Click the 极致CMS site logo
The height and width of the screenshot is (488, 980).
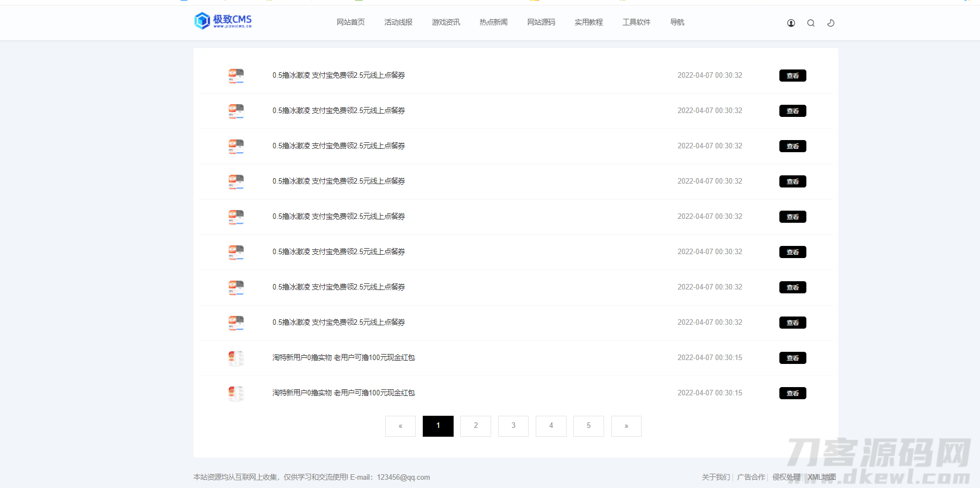223,21
